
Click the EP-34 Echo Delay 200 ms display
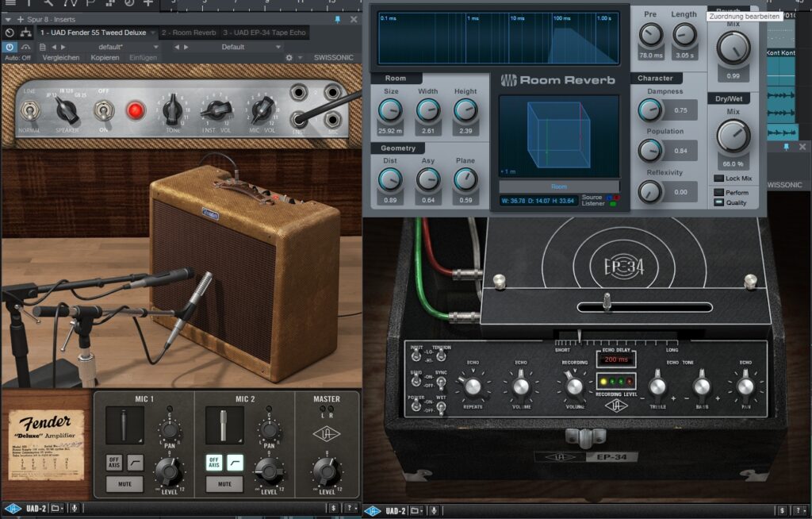click(x=615, y=359)
